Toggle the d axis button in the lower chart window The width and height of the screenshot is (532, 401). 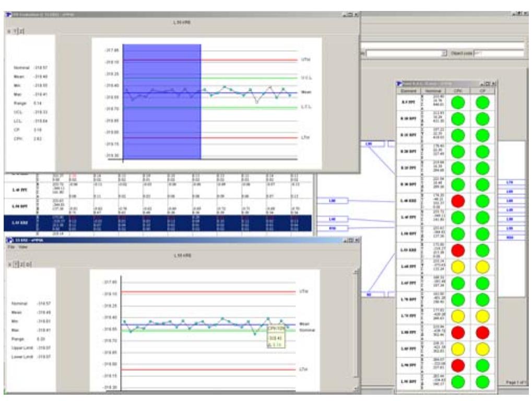click(x=29, y=264)
